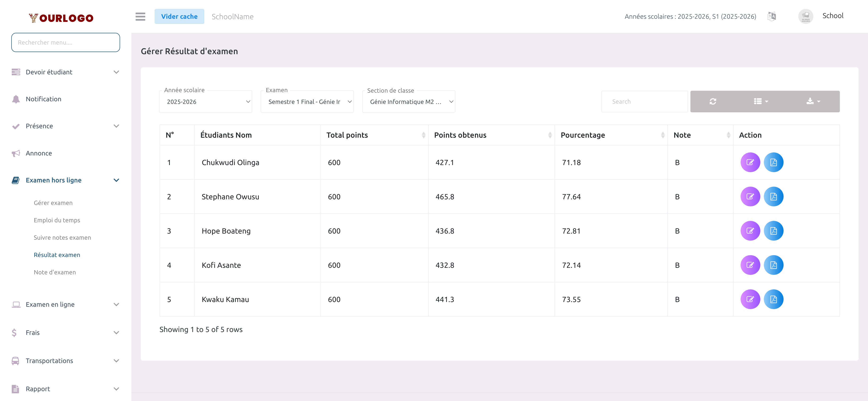Click the language translate icon
The height and width of the screenshot is (401, 868).
click(x=771, y=16)
